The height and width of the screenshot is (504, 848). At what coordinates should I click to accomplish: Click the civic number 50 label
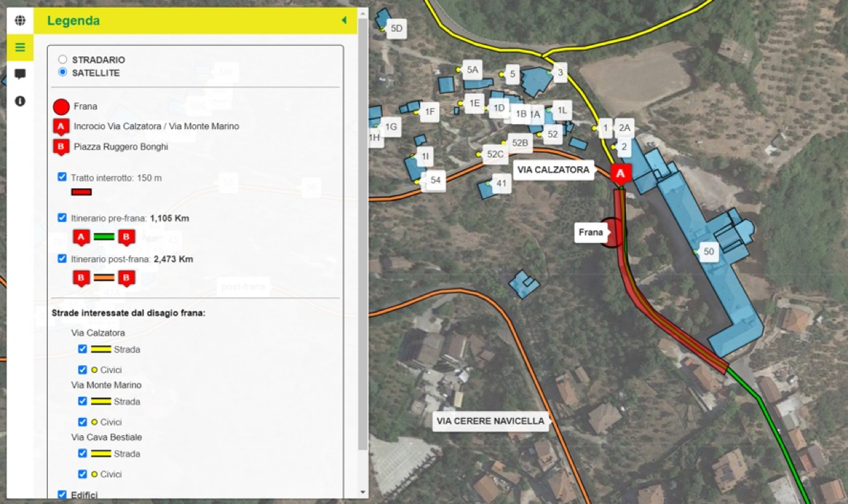coord(709,252)
